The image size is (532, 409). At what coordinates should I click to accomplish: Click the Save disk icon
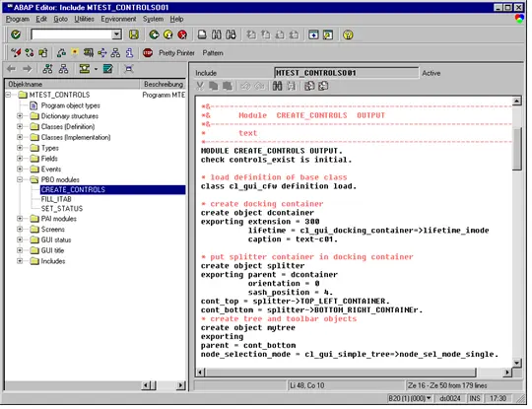pyautogui.click(x=134, y=34)
